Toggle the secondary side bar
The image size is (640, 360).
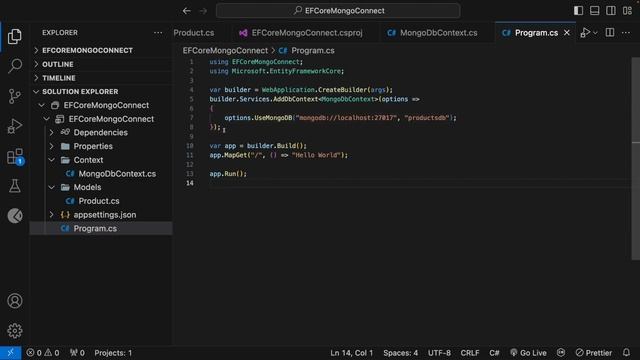tap(611, 11)
